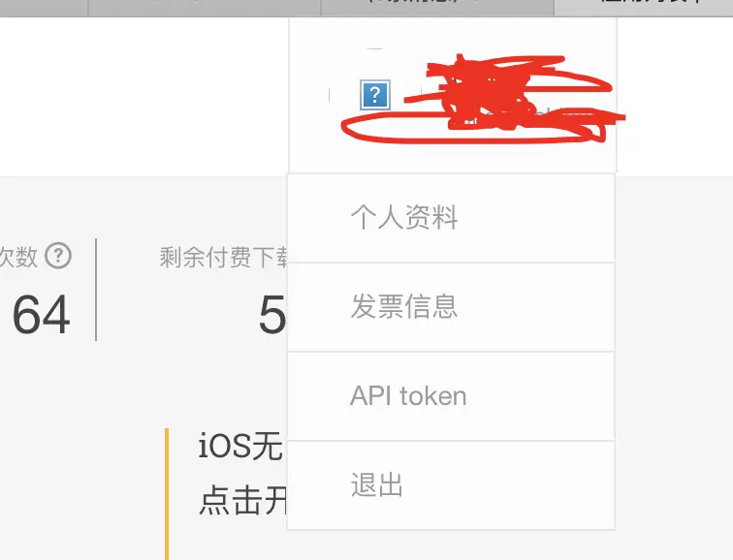Viewport: 733px width, 560px height.
Task: Open the iOS无 notice heading
Action: point(240,446)
